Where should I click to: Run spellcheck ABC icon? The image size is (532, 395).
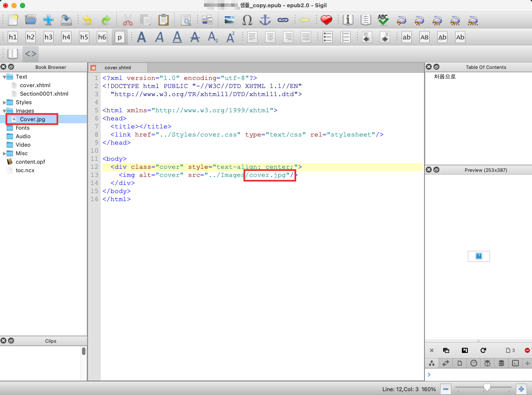pos(383,20)
